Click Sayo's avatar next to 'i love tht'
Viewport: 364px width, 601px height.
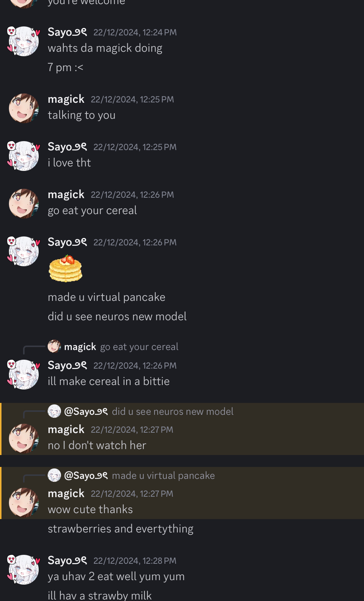(24, 156)
